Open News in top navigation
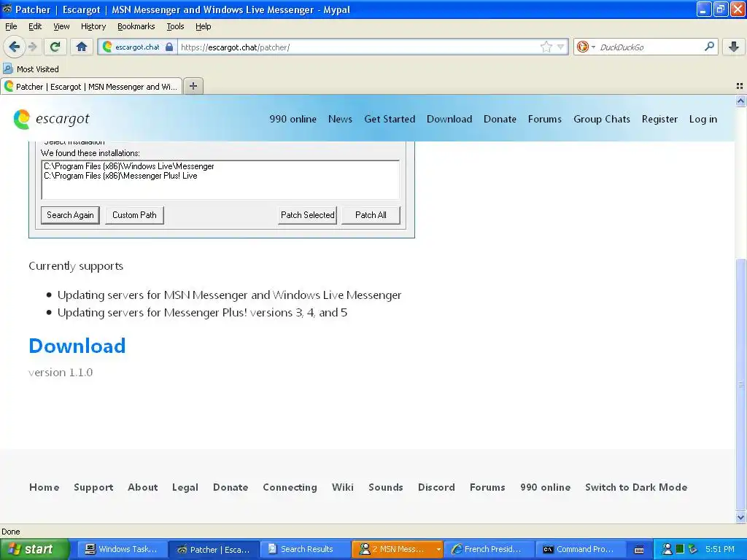Image resolution: width=747 pixels, height=560 pixels. point(340,119)
